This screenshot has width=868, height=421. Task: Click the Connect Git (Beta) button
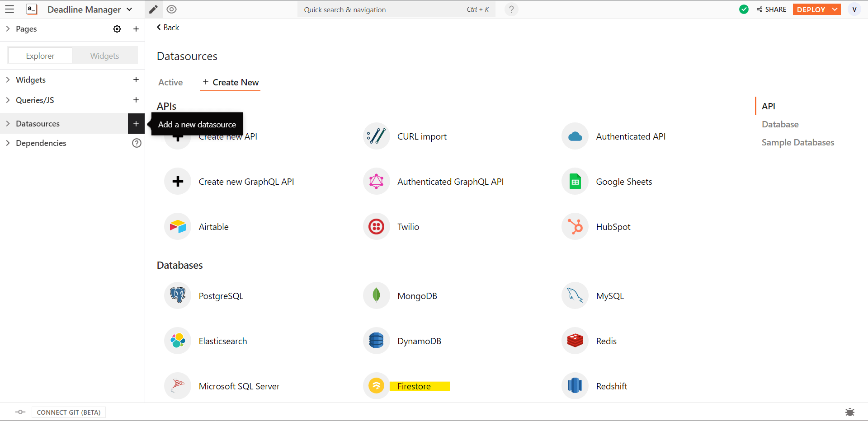coord(69,412)
